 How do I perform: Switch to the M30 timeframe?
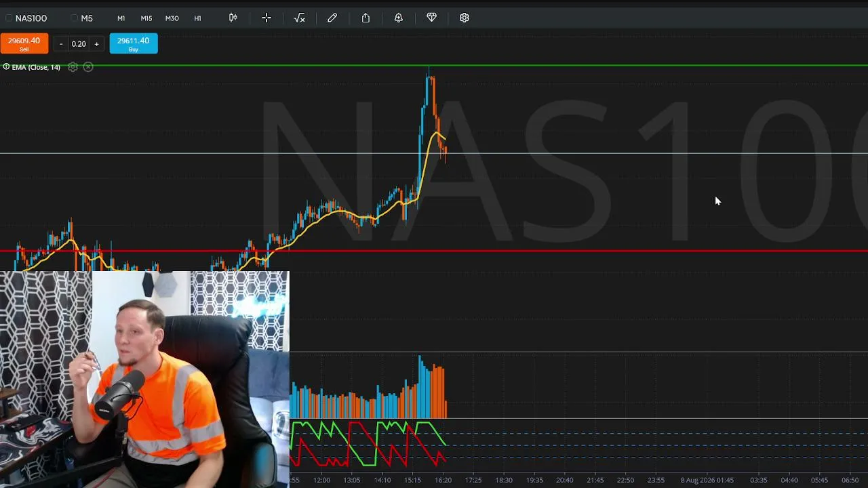[172, 18]
